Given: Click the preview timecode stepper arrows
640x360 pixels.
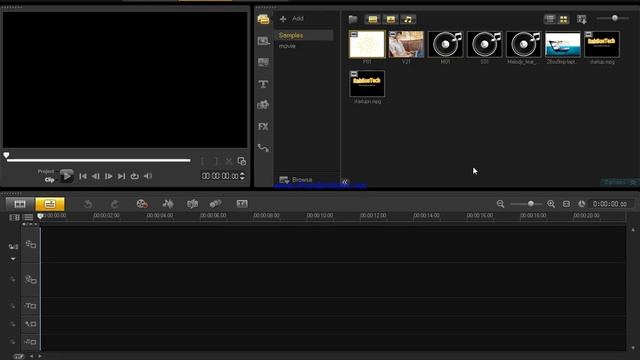Looking at the screenshot, I should tap(242, 176).
